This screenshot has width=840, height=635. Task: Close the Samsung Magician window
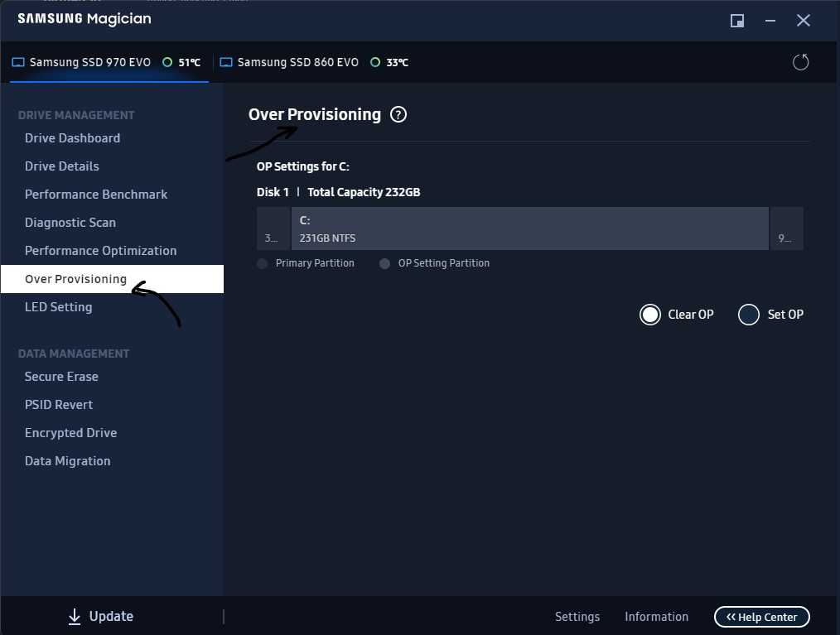tap(803, 21)
